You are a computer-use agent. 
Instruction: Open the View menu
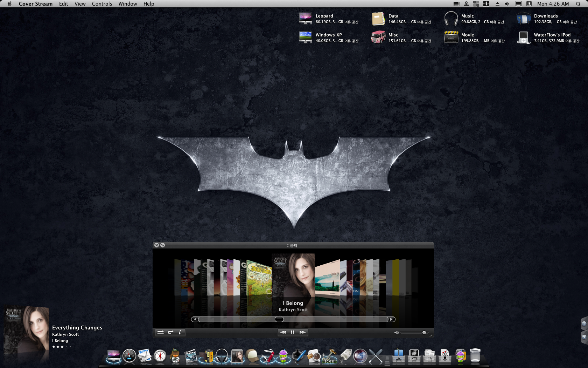pos(80,4)
